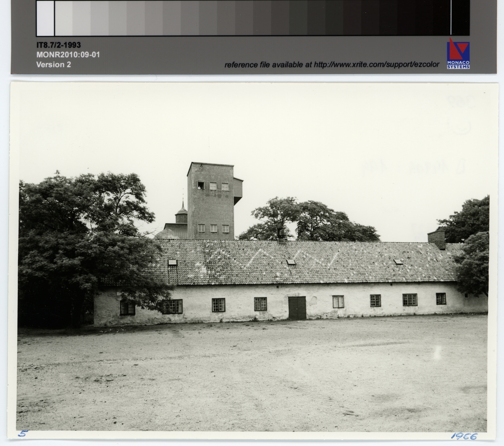Click the handwritten year 1966

click(x=464, y=437)
